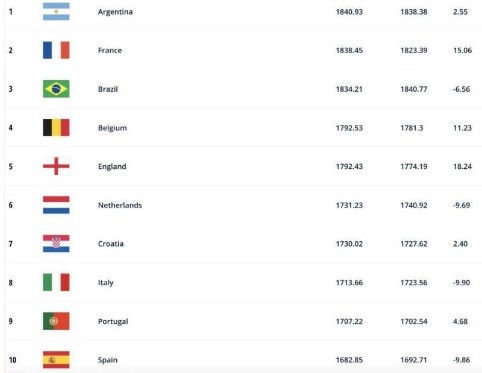Image resolution: width=482 pixels, height=373 pixels.
Task: Click England's points change 18.24
Action: [x=462, y=166]
